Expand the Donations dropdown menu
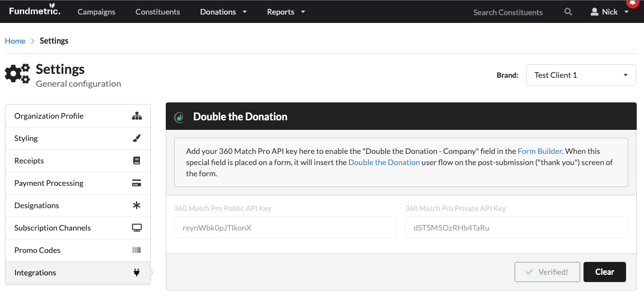The image size is (644, 305). pyautogui.click(x=223, y=12)
